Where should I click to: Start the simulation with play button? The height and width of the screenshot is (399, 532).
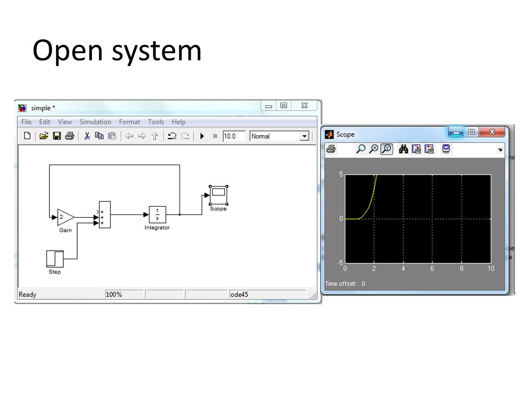(x=202, y=136)
